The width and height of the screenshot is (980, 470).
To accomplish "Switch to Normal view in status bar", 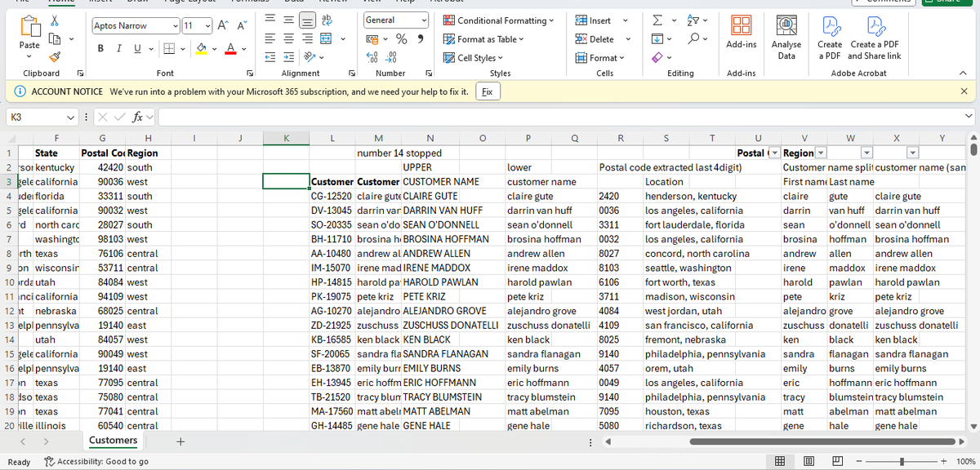I will tap(781, 462).
